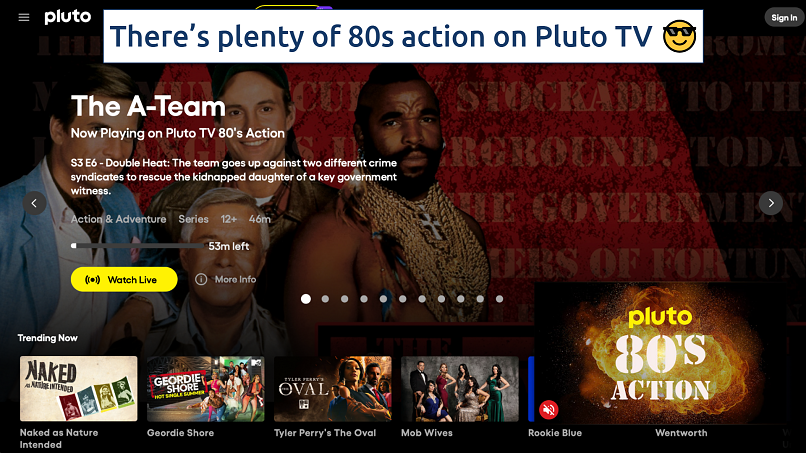Go to the previous featured slide

click(34, 203)
